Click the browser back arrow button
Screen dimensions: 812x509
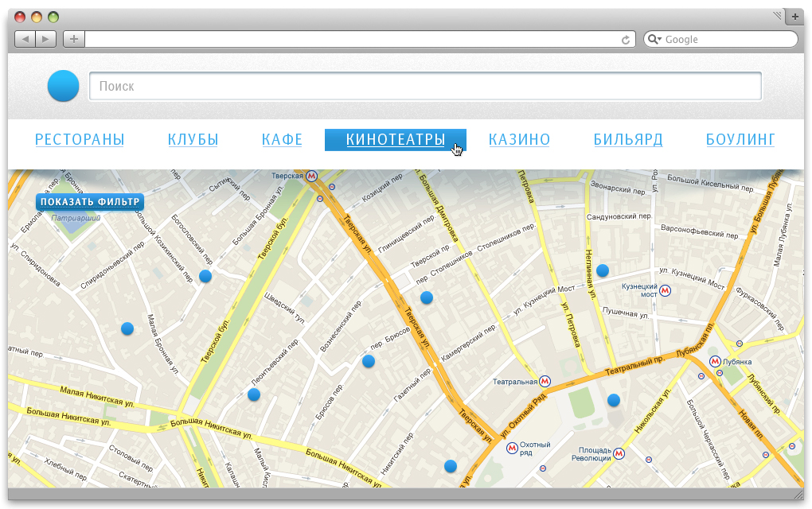click(x=25, y=39)
